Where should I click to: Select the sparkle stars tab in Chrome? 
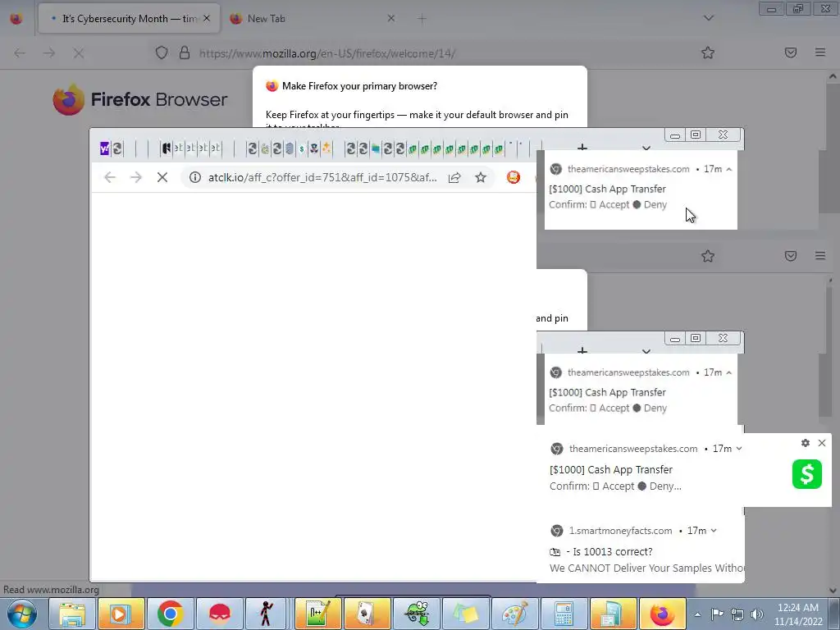326,148
